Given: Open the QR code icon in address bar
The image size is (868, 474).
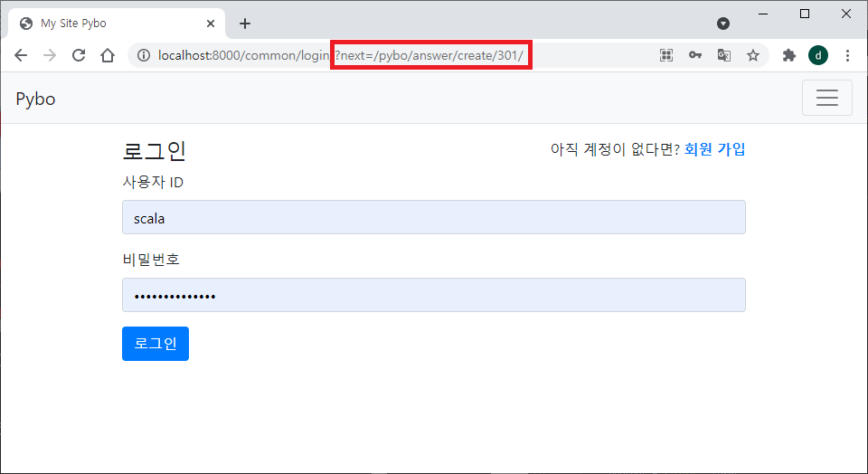Looking at the screenshot, I should pyautogui.click(x=666, y=55).
